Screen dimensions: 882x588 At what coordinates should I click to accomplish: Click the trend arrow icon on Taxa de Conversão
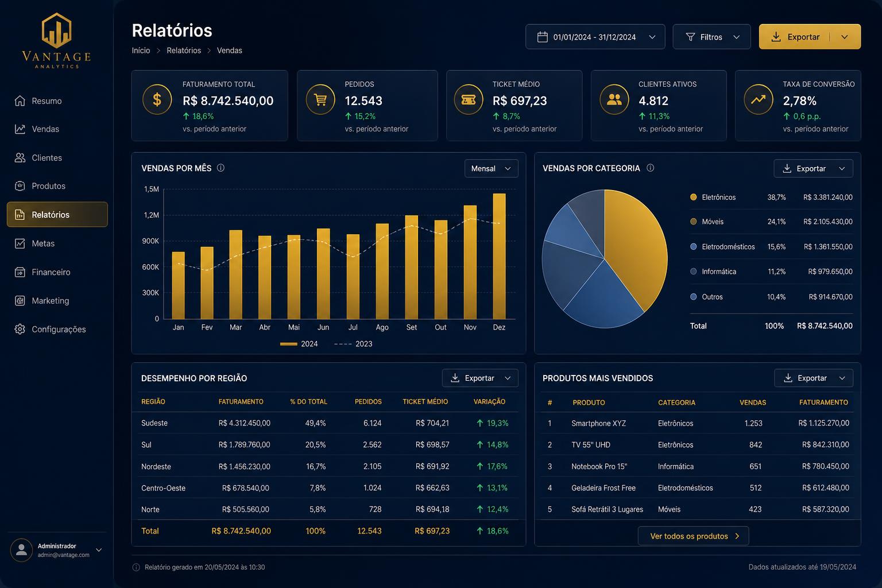click(x=759, y=99)
